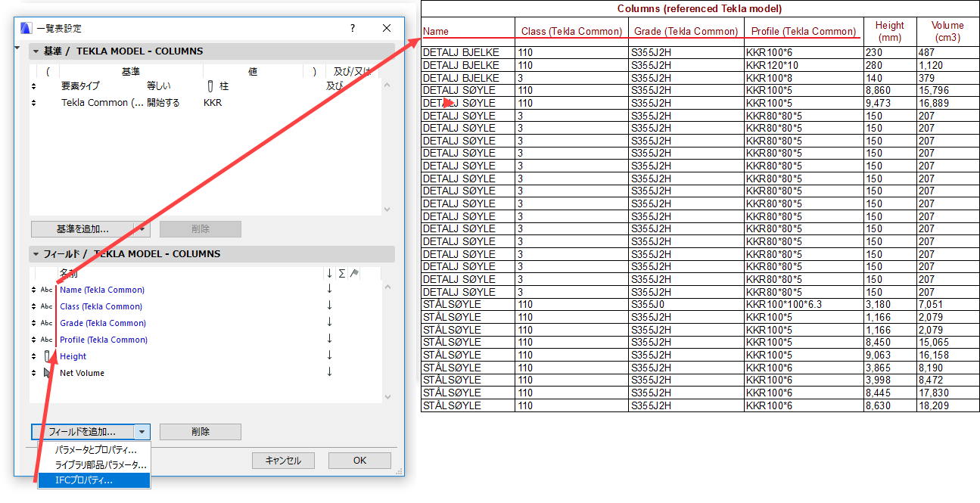Viewport: 980px width, 503px height.
Task: Toggle sort arrow for Grade field
Action: (329, 323)
